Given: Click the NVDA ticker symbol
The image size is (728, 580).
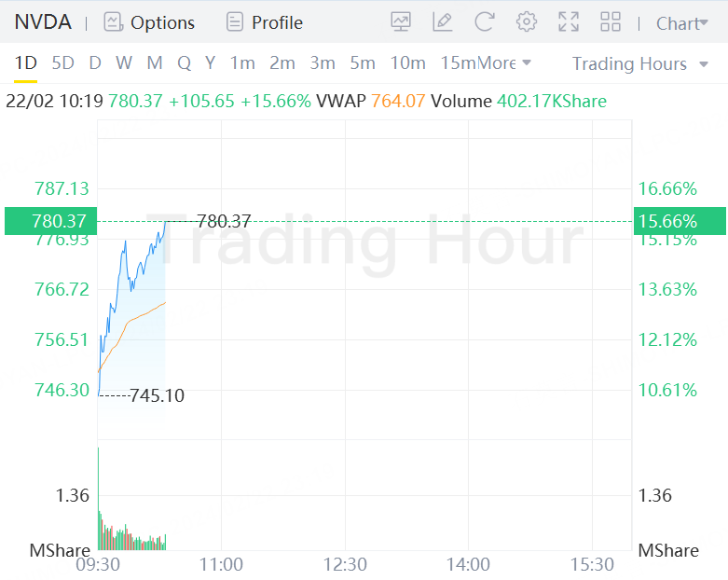Looking at the screenshot, I should tap(43, 22).
